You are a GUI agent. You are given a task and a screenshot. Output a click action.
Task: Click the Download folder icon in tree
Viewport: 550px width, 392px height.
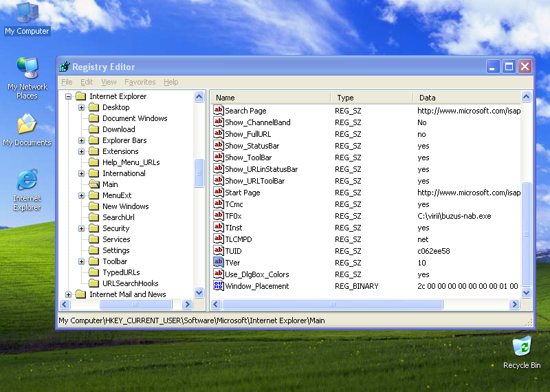click(x=94, y=129)
